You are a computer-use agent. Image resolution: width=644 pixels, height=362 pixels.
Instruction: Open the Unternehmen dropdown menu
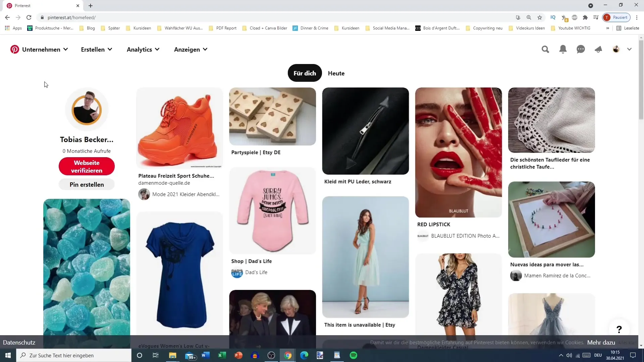(45, 50)
